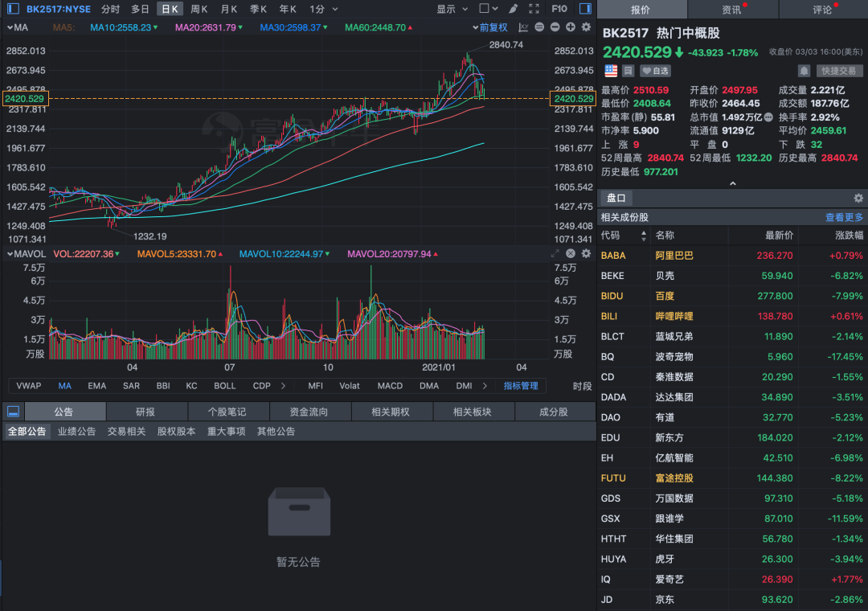Switch to the 资讯 news tab
The width and height of the screenshot is (868, 611).
tap(732, 10)
